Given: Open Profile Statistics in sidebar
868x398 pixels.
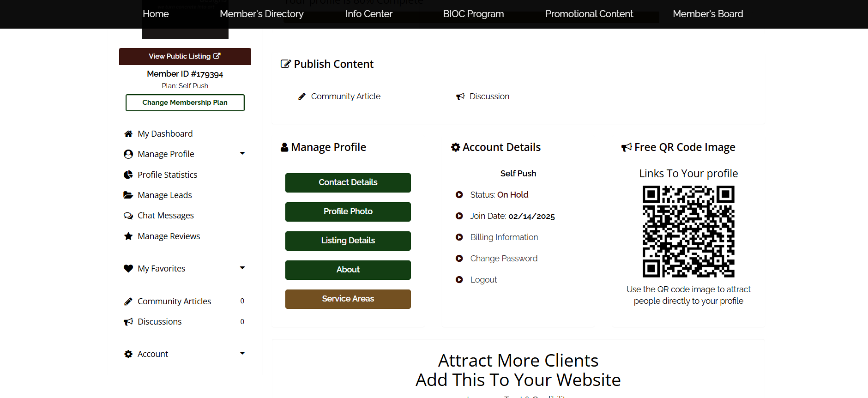Looking at the screenshot, I should [x=167, y=175].
